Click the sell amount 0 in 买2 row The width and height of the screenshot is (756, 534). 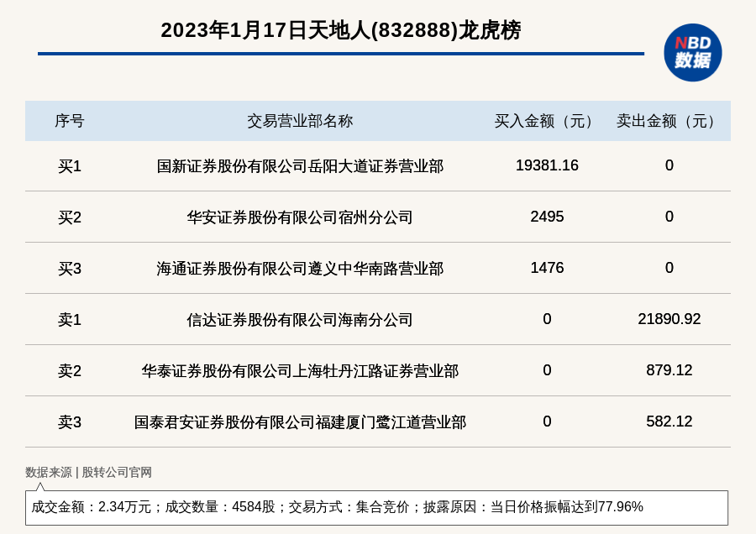click(669, 217)
